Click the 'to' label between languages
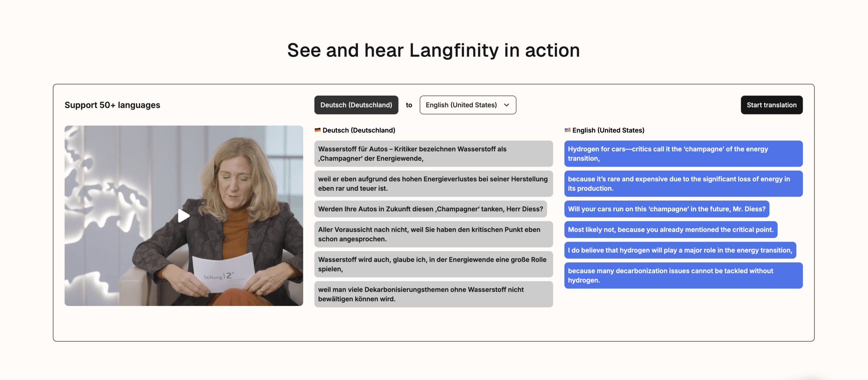This screenshot has height=380, width=868. (409, 105)
